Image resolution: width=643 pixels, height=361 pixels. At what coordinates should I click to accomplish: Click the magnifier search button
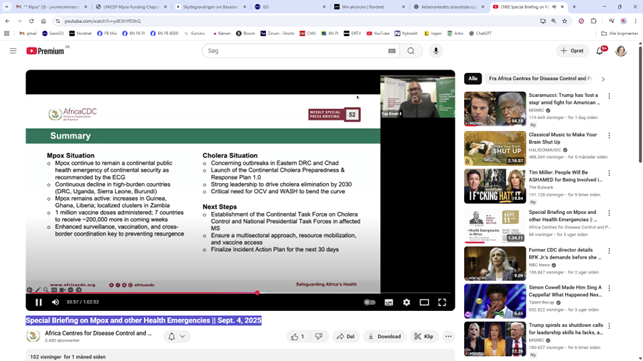[x=410, y=51]
